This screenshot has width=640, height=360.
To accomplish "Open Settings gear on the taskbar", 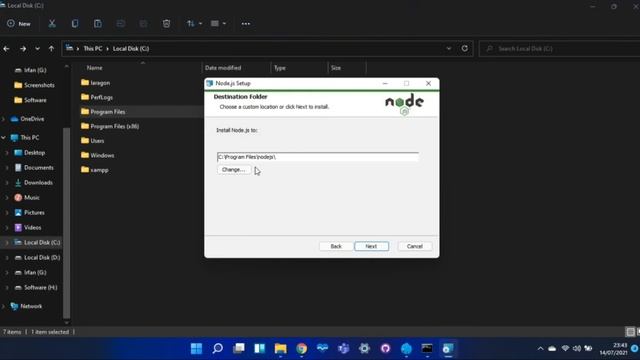I will 364,349.
